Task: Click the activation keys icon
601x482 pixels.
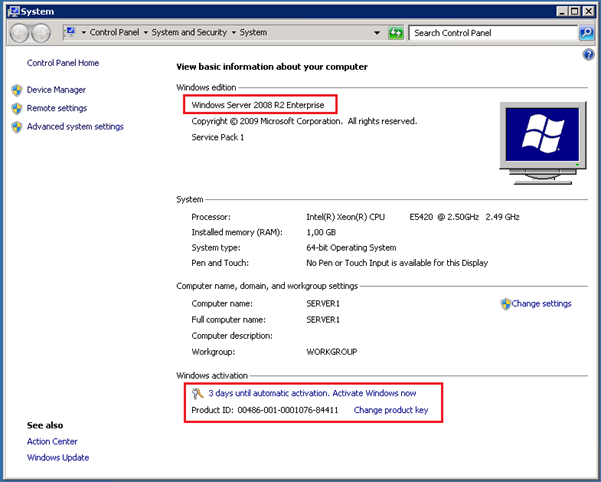Action: [x=198, y=394]
